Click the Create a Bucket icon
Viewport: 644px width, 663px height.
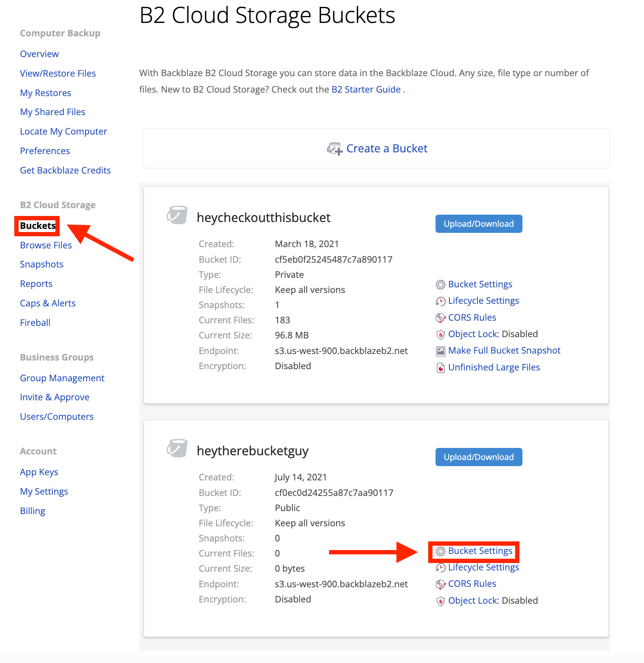(335, 149)
